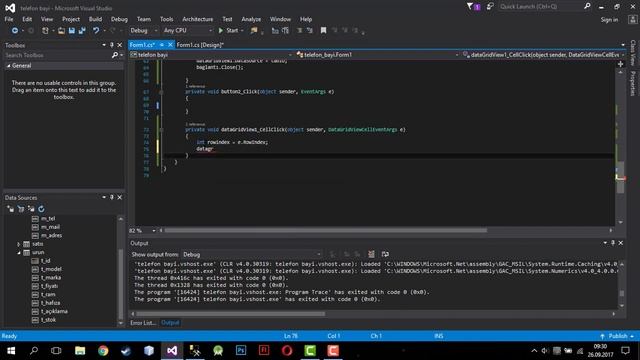The height and width of the screenshot is (360, 640).
Task: Click Sign in at the top right
Action: click(609, 20)
